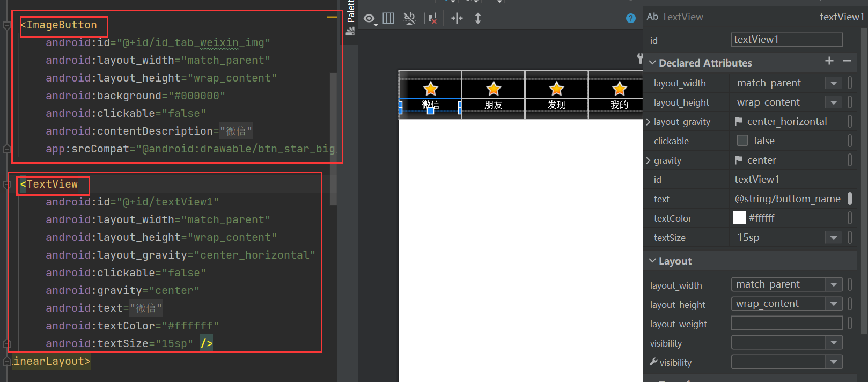Open Layout section layout_height combo box

(x=787, y=304)
